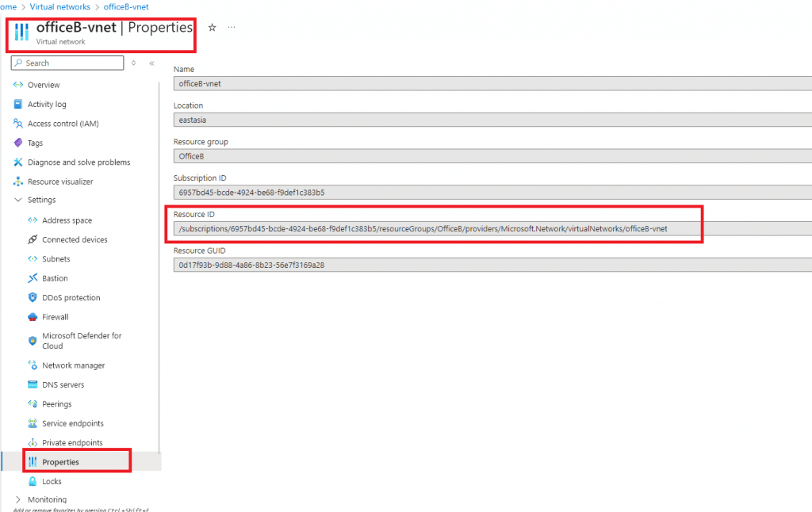The height and width of the screenshot is (512, 812).
Task: Click the Virtual networks breadcrumb link
Action: coord(60,7)
